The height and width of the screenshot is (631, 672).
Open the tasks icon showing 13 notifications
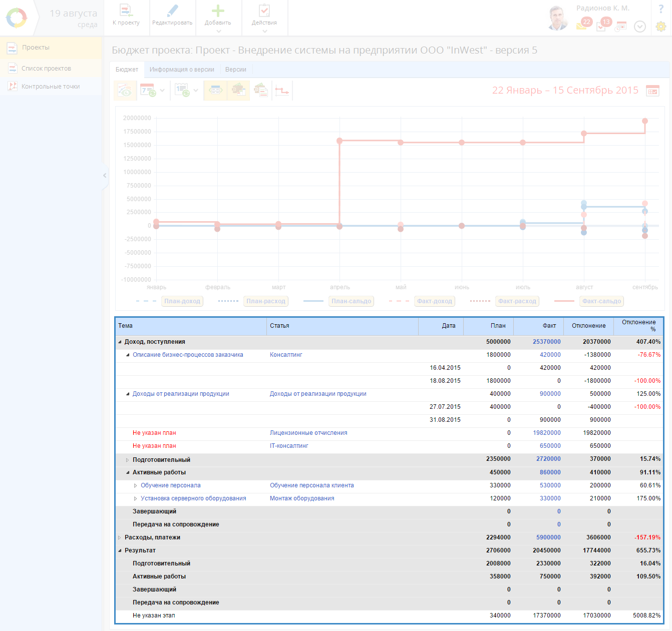602,26
